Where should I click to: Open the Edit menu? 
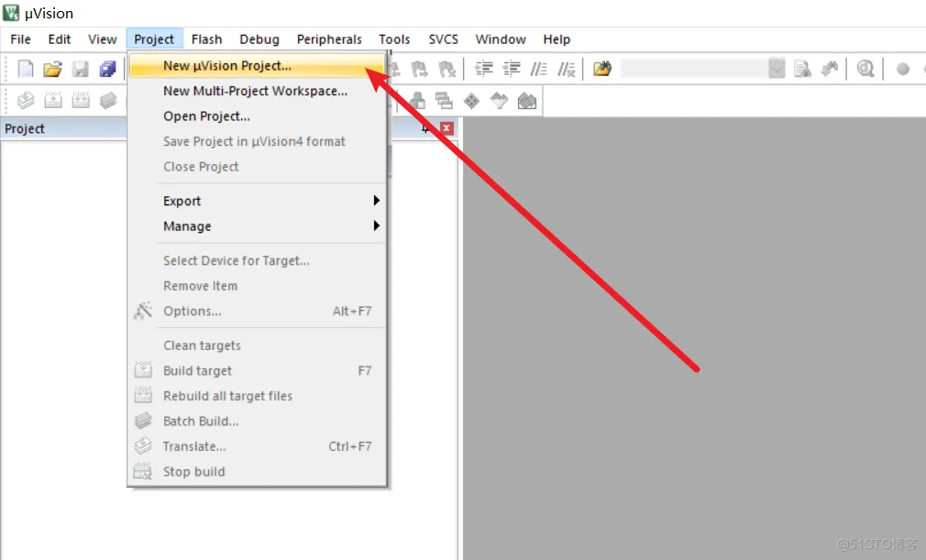(x=59, y=38)
